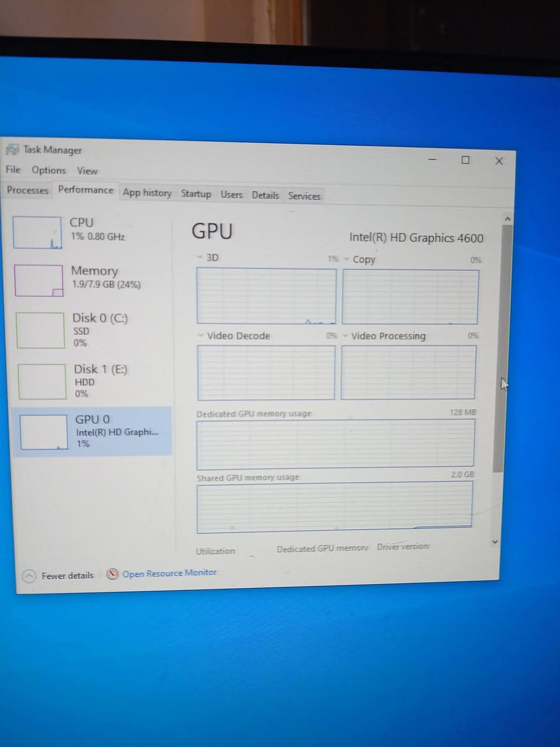Open the 3D engine graph dropdown
The height and width of the screenshot is (747, 560).
tap(200, 257)
